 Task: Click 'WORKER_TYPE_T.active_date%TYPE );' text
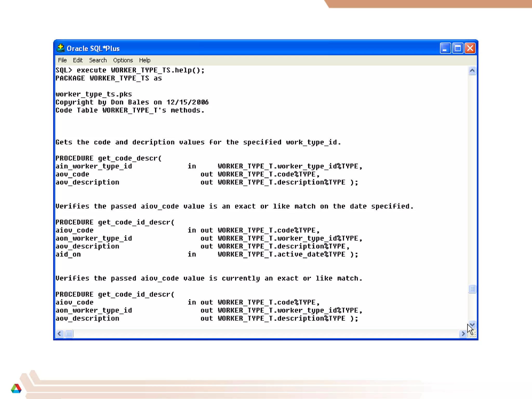(x=288, y=254)
